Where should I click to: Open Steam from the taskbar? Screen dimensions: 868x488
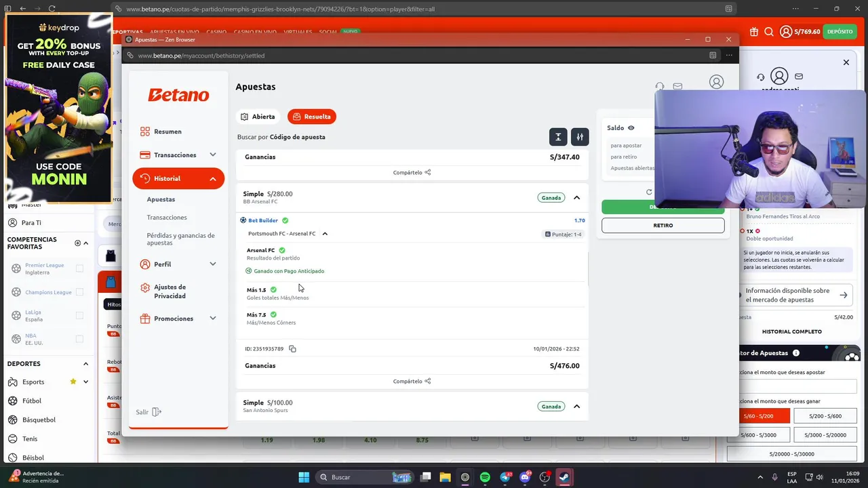click(x=564, y=477)
